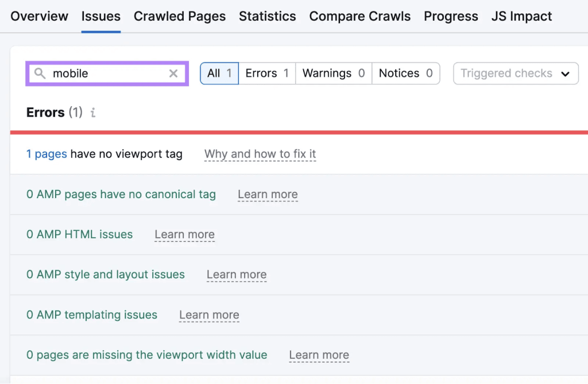This screenshot has height=384, width=588.
Task: Open the 1 pages link
Action: pyautogui.click(x=47, y=154)
